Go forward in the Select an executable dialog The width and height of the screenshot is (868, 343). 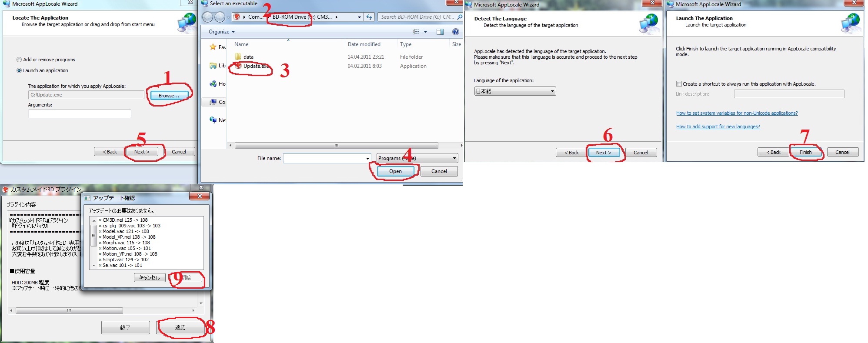pyautogui.click(x=220, y=17)
